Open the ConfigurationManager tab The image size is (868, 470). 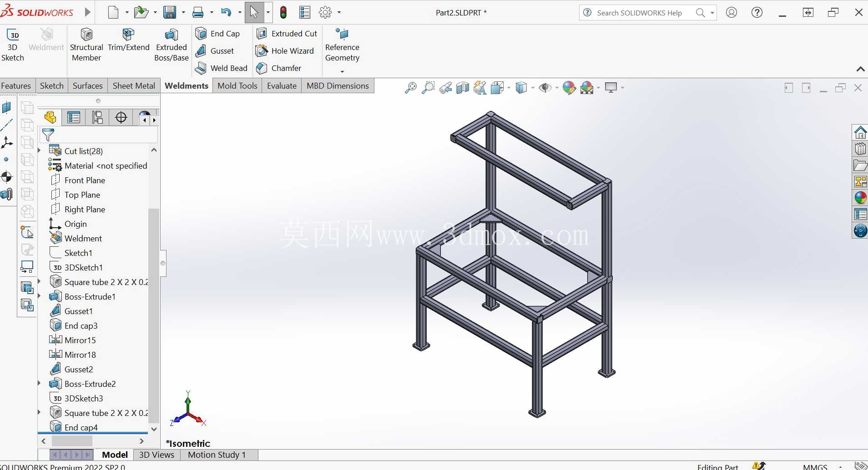click(97, 118)
